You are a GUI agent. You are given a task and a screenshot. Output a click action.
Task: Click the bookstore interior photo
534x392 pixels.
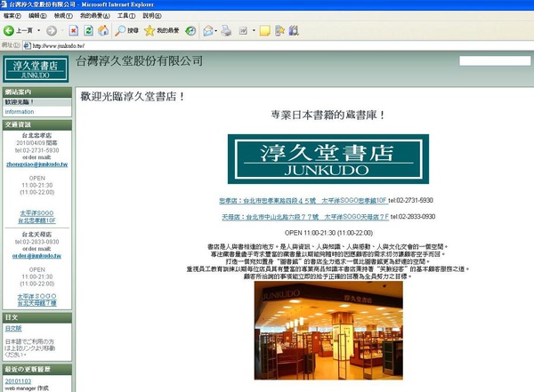[328, 330]
